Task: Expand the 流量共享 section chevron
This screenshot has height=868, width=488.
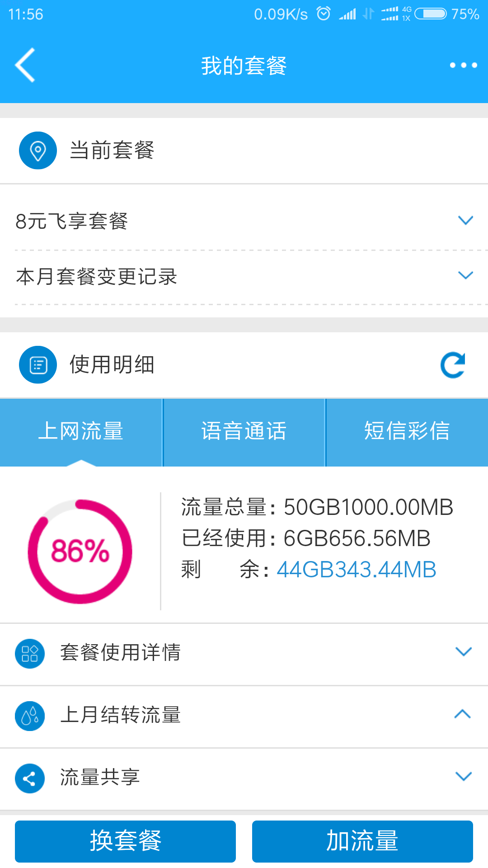Action: (464, 776)
